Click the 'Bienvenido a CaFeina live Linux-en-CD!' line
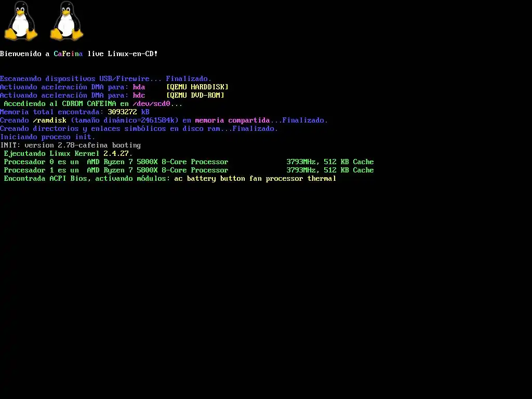 [79, 54]
